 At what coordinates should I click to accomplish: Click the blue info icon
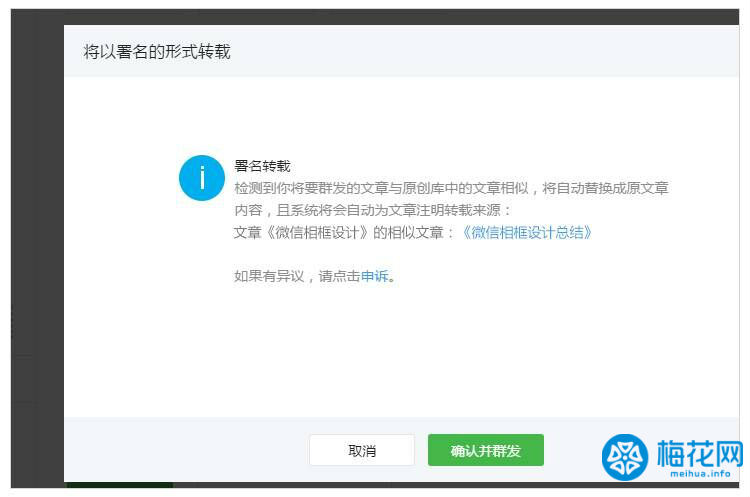[202, 178]
